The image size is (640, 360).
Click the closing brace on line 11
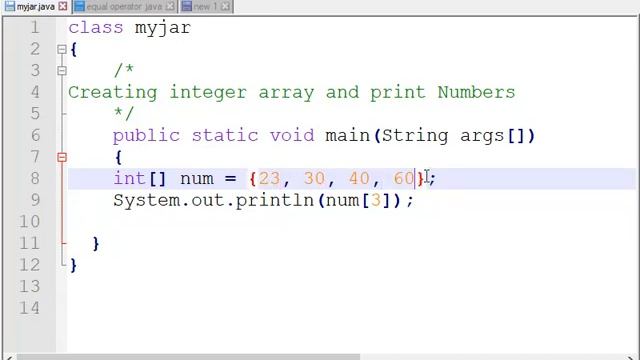(96, 244)
